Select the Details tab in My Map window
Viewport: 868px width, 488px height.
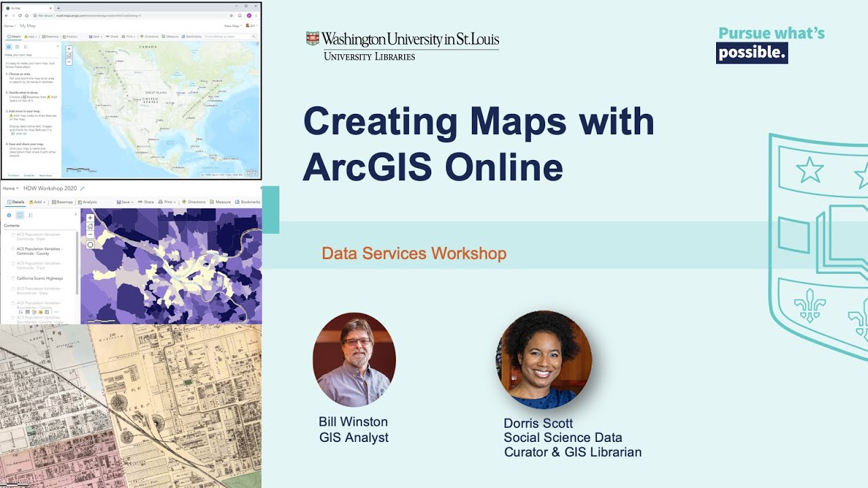pyautogui.click(x=14, y=37)
